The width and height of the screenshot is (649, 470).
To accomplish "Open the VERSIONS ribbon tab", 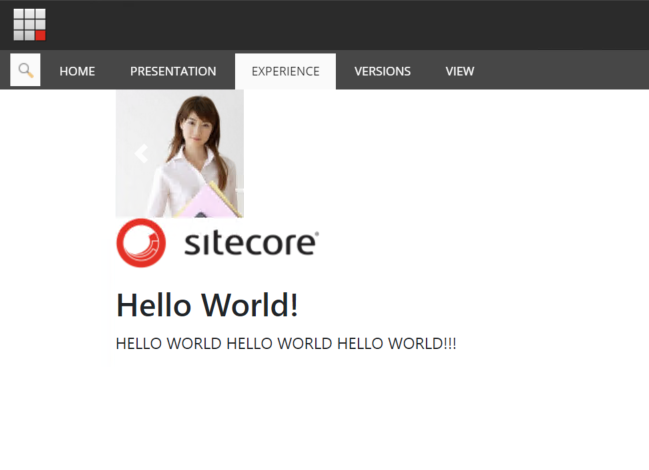I will 382,71.
